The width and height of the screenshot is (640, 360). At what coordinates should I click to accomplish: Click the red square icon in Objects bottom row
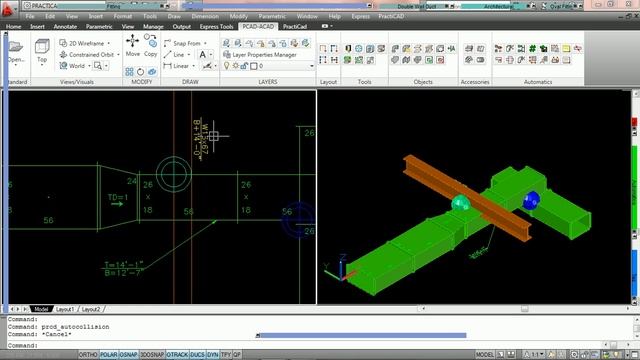point(440,60)
